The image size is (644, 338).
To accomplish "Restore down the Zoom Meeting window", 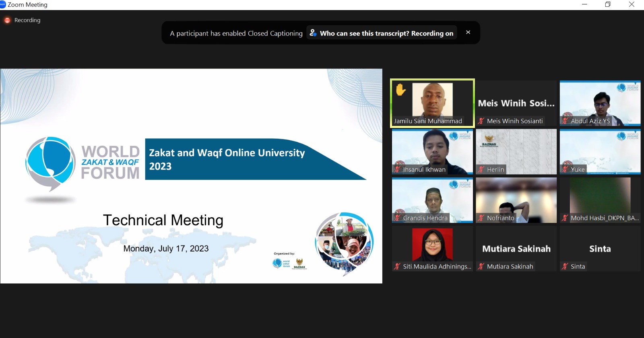I will click(x=608, y=5).
